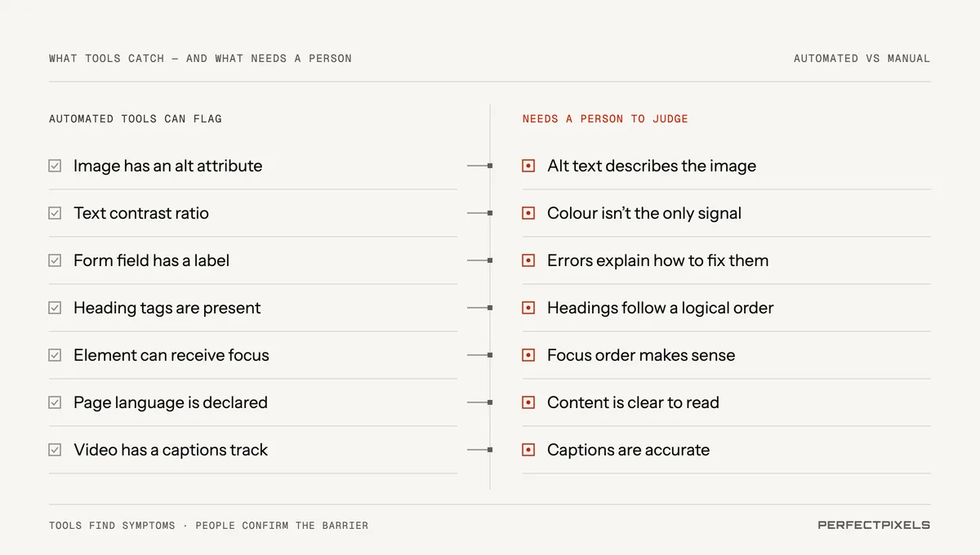Click the Element can receive focus text
This screenshot has height=555, width=980.
[x=171, y=355]
